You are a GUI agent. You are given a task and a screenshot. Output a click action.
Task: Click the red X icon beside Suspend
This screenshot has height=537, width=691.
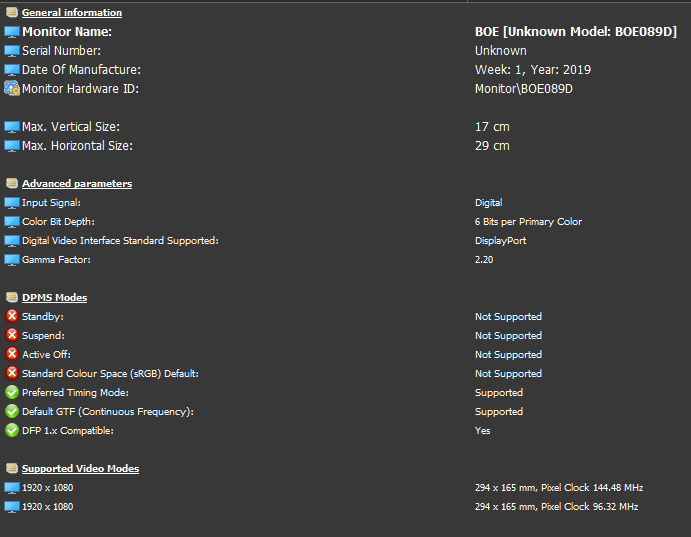point(12,335)
